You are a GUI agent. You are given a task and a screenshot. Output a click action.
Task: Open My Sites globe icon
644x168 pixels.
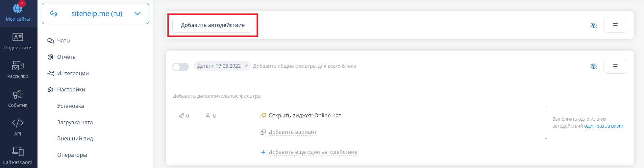point(18,9)
